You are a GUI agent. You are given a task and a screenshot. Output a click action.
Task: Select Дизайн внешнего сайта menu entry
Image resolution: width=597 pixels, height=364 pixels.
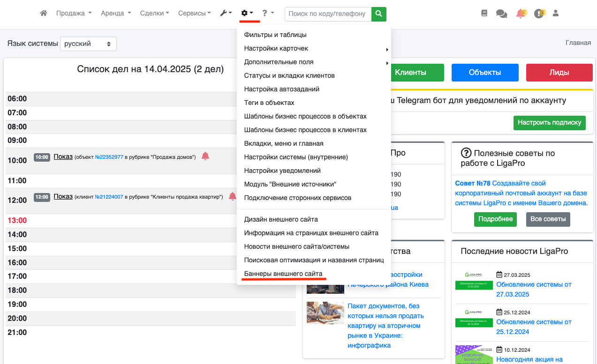[281, 219]
